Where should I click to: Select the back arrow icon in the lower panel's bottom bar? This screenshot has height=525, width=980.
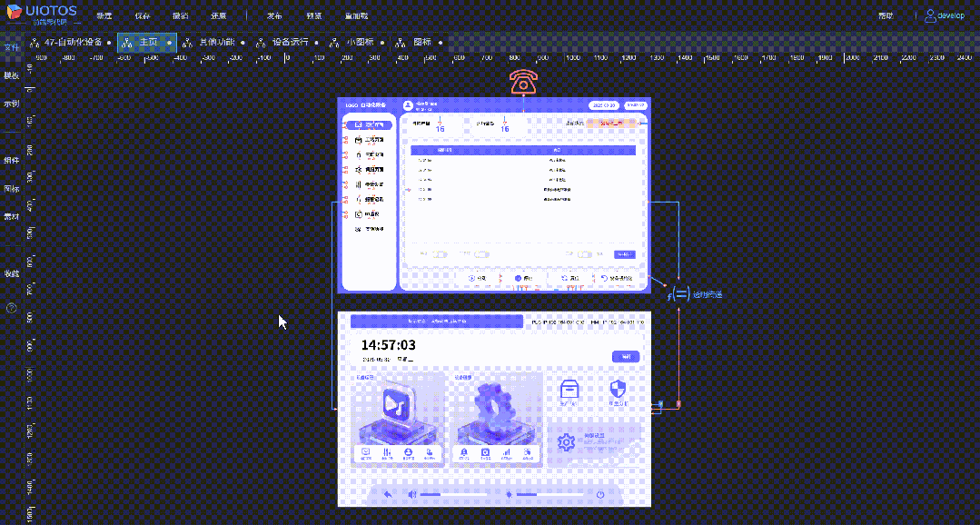click(x=388, y=494)
